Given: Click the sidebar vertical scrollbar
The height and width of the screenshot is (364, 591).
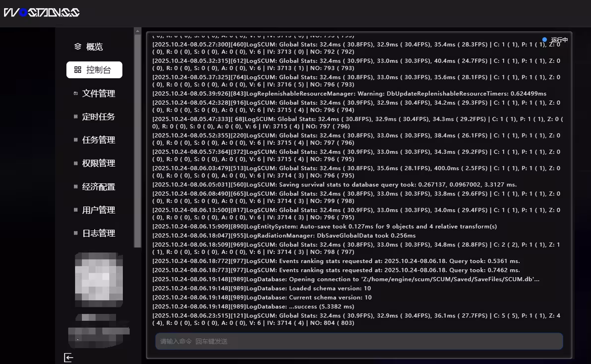Looking at the screenshot, I should pyautogui.click(x=137, y=139).
